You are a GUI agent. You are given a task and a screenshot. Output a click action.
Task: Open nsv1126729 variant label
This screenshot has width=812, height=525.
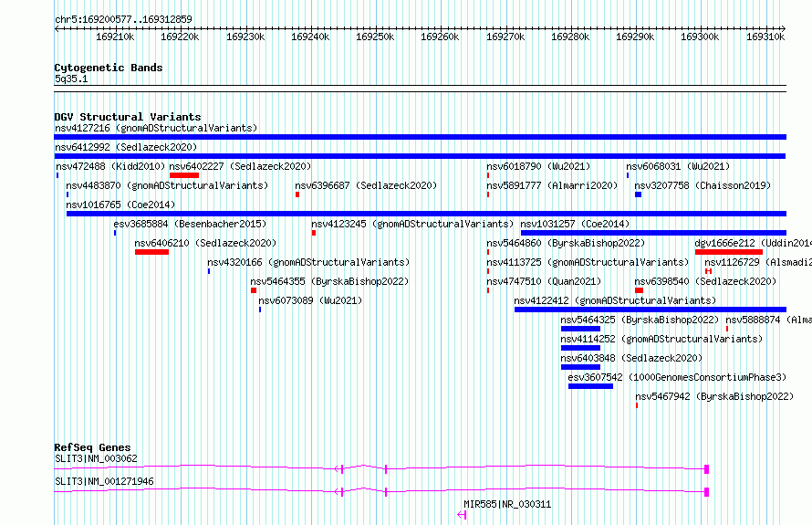coord(758,262)
